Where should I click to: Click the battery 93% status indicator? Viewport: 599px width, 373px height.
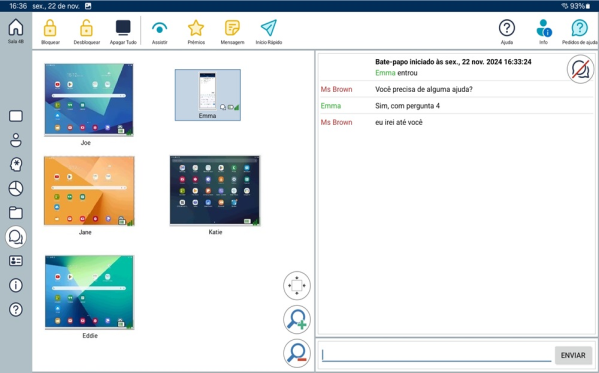(581, 6)
